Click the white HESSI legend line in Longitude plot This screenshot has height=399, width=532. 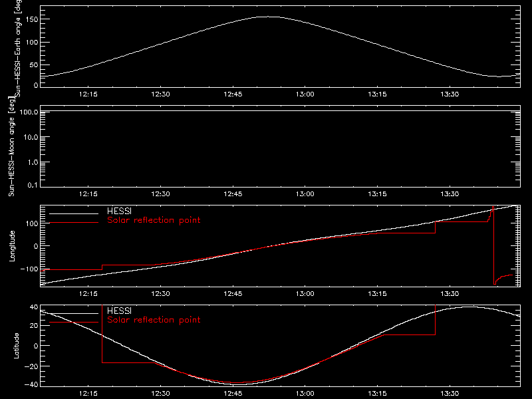coord(74,213)
